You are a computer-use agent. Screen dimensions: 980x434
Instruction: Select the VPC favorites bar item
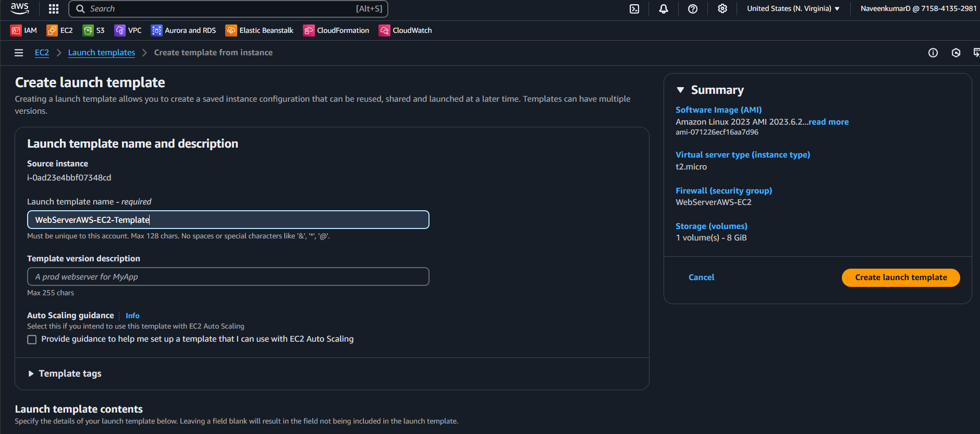tap(128, 31)
